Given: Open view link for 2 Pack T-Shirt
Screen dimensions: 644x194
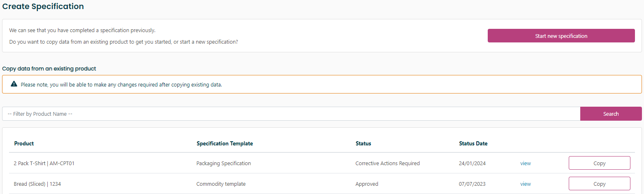Looking at the screenshot, I should point(526,163).
